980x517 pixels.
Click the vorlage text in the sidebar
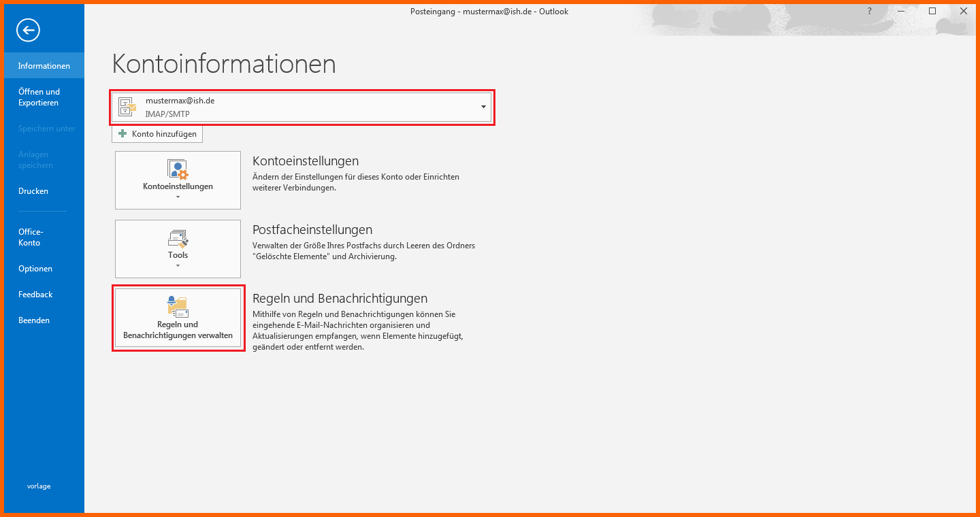click(x=39, y=486)
